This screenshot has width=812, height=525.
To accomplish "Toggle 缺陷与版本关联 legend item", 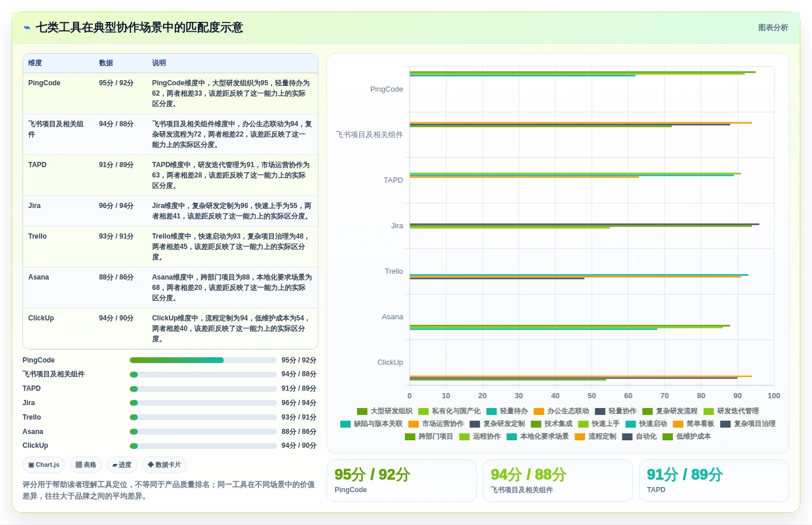I will [371, 424].
